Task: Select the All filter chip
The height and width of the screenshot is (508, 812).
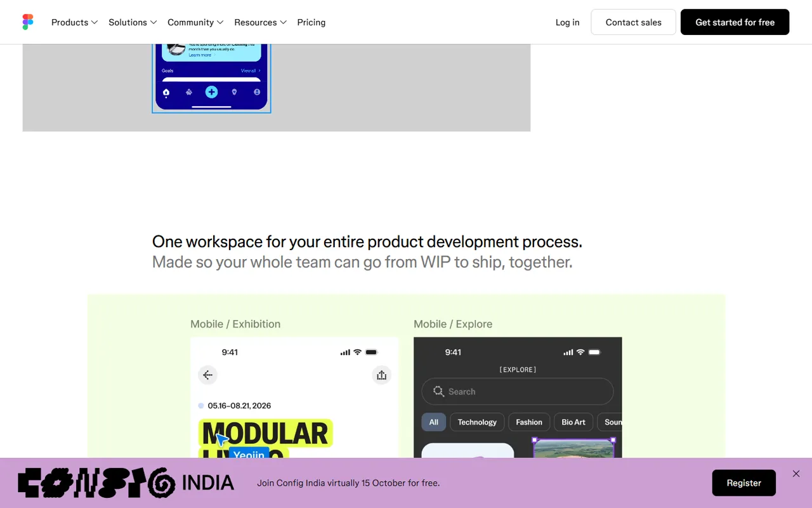Action: pyautogui.click(x=434, y=422)
